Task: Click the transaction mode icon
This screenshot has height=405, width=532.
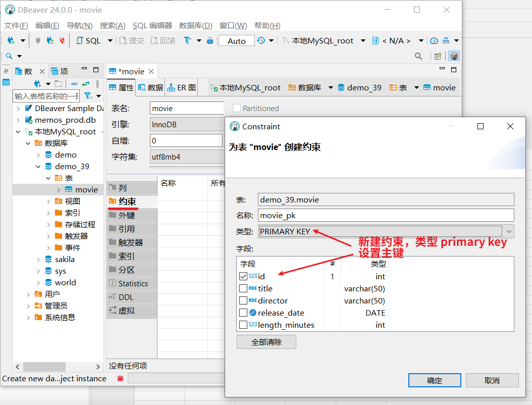Action: [x=187, y=41]
